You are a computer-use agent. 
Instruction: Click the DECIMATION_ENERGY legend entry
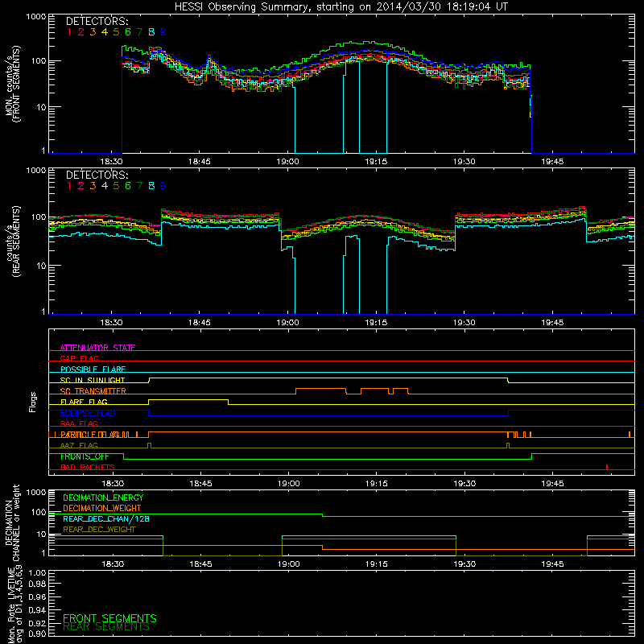pos(103,497)
